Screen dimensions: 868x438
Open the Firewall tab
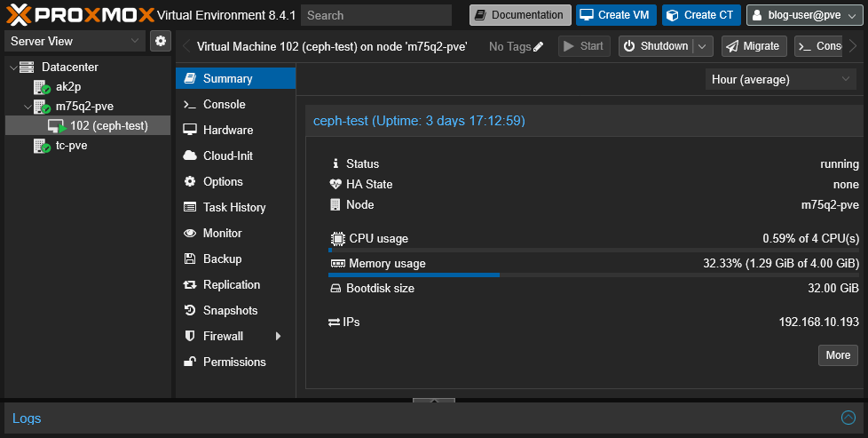pos(236,336)
